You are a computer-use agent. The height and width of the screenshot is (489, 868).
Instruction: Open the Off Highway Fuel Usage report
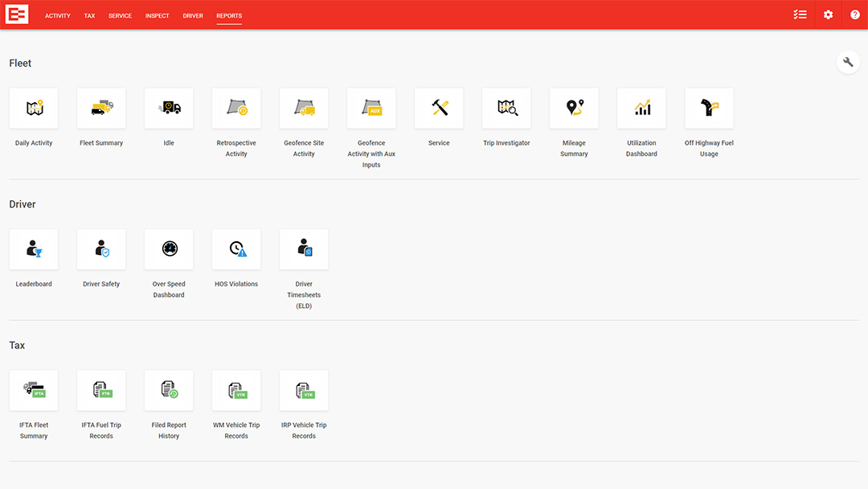[709, 109]
